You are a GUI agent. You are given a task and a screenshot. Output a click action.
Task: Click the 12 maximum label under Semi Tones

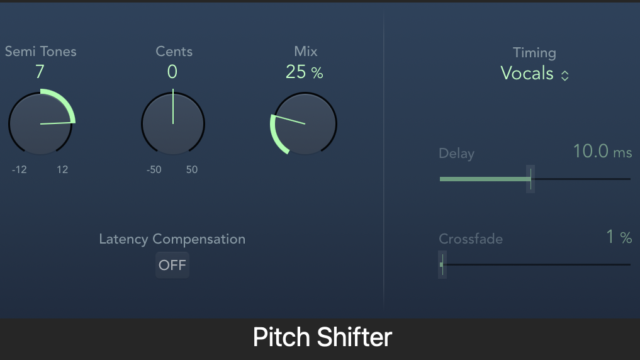click(62, 169)
